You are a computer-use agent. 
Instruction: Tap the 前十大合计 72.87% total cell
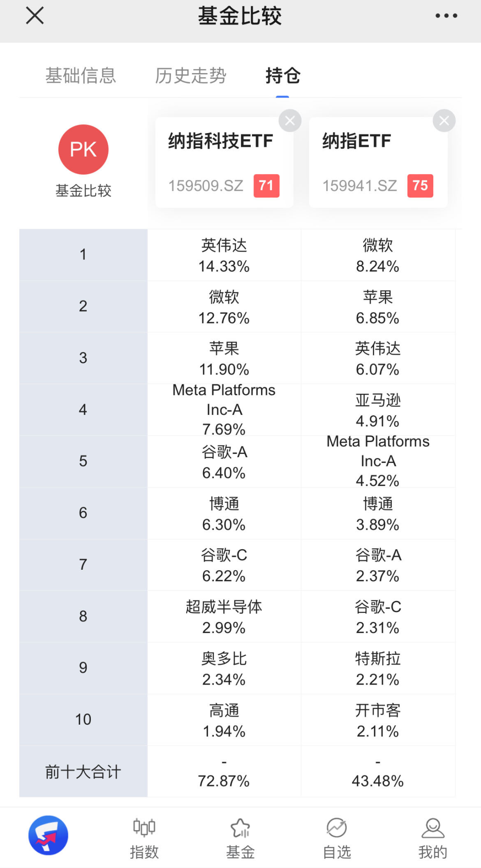click(224, 772)
